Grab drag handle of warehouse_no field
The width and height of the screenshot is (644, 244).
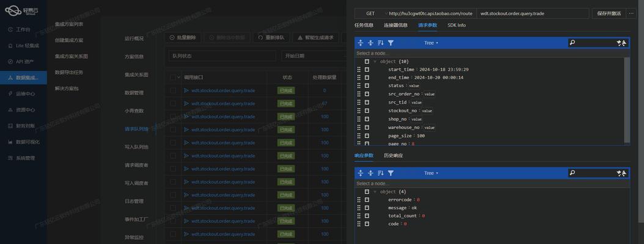(359, 127)
